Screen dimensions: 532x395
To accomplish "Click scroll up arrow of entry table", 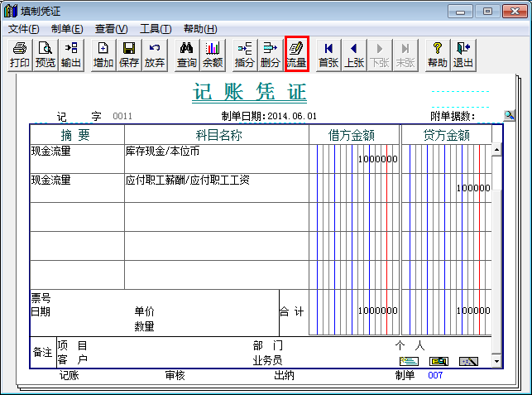I will 496,150.
